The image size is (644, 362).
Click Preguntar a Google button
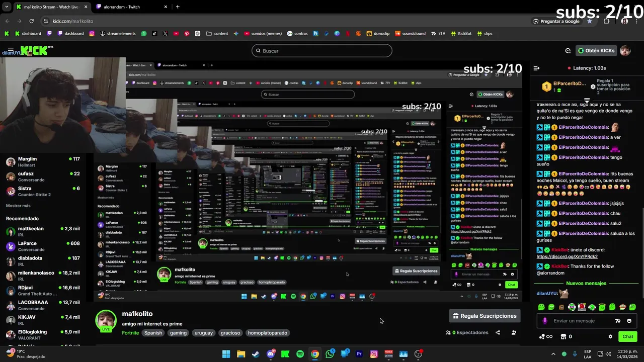556,21
